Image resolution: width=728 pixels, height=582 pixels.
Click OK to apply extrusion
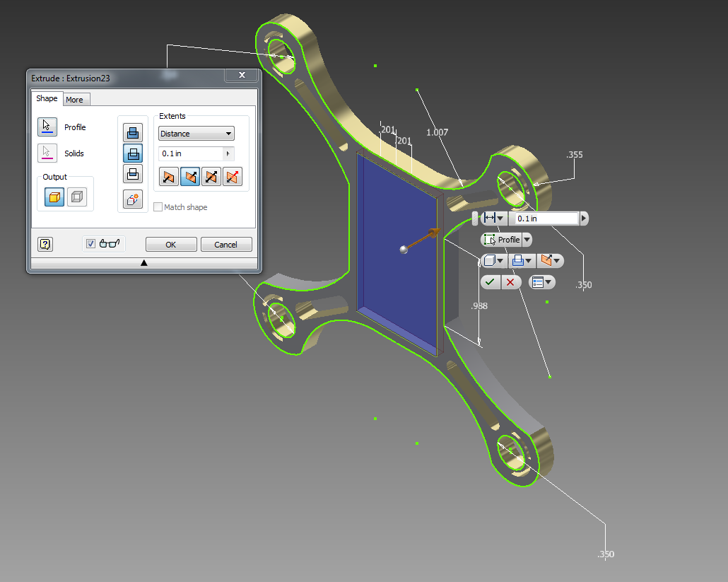[171, 244]
